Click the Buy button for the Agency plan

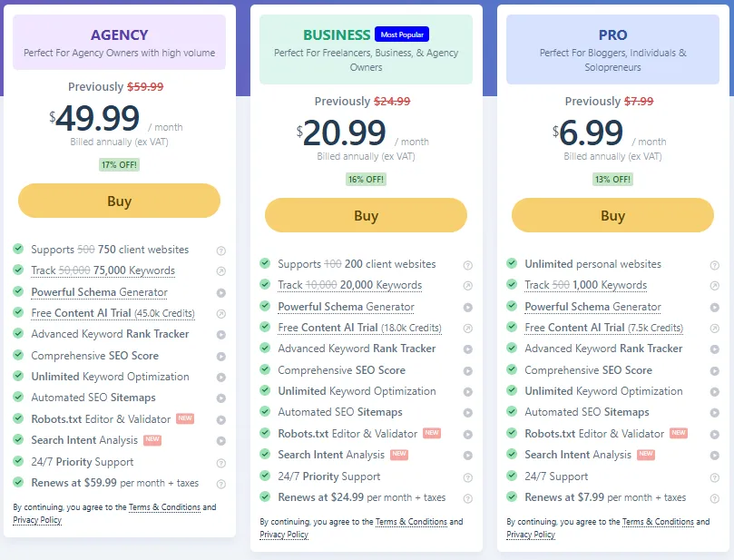click(119, 201)
